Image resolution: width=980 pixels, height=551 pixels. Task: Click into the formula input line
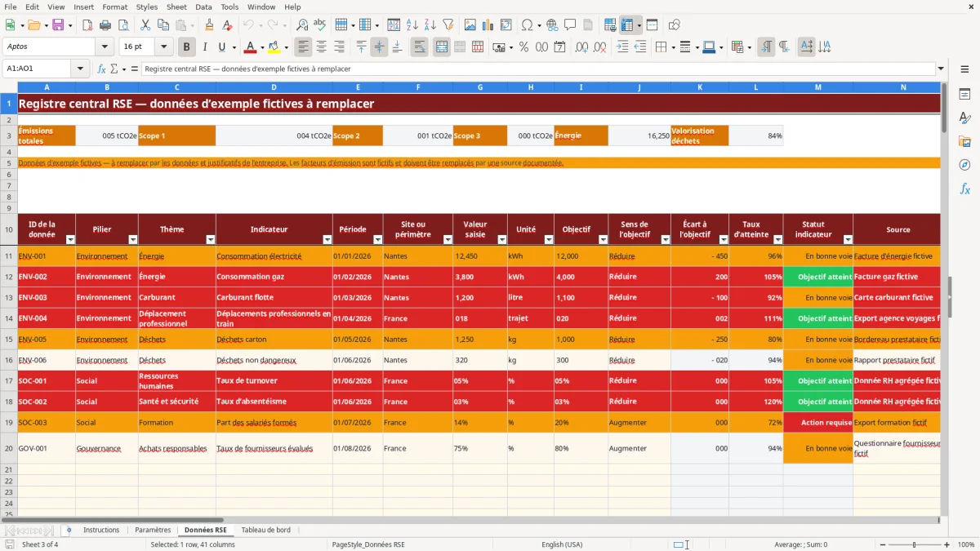[x=538, y=69]
